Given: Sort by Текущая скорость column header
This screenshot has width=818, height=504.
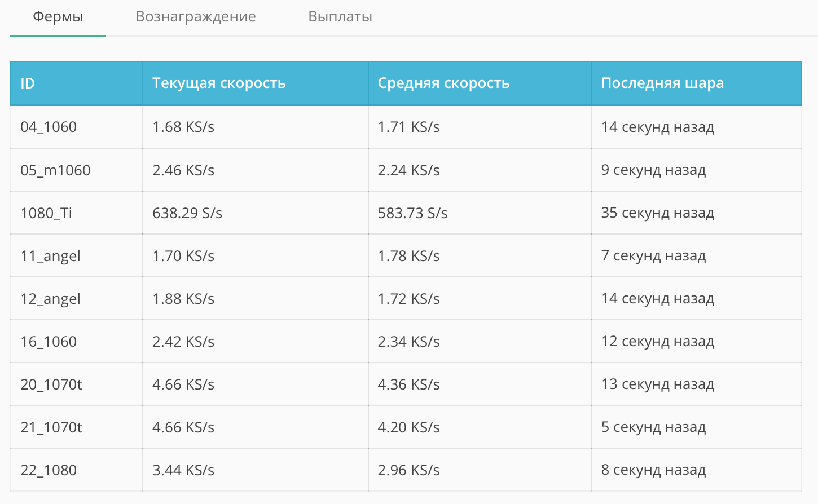Looking at the screenshot, I should pyautogui.click(x=219, y=83).
